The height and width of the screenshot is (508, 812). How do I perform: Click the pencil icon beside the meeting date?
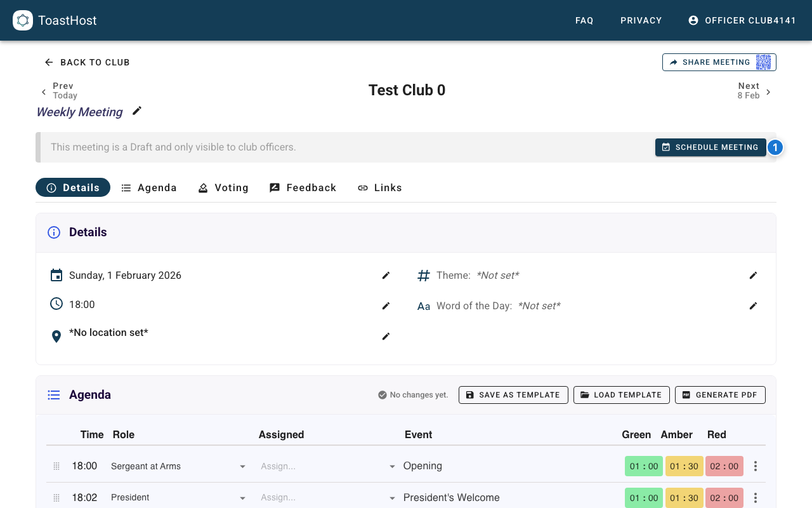click(x=386, y=275)
